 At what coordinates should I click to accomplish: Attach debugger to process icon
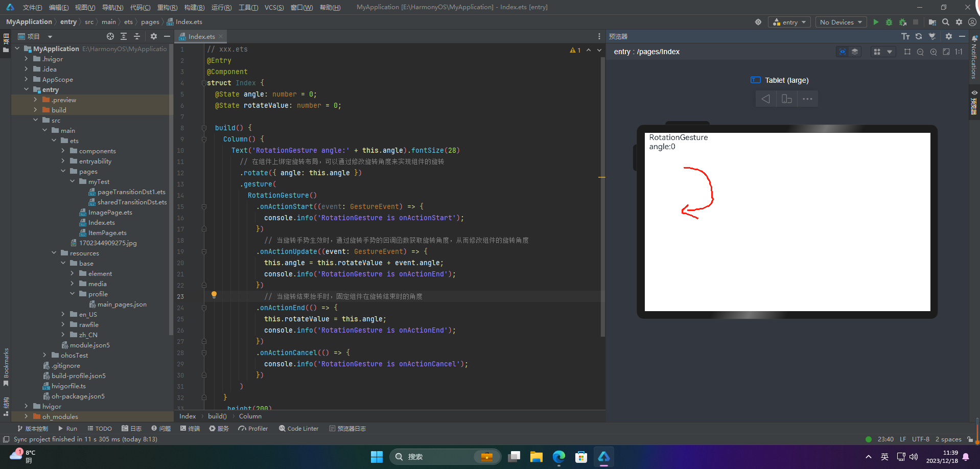pos(903,22)
